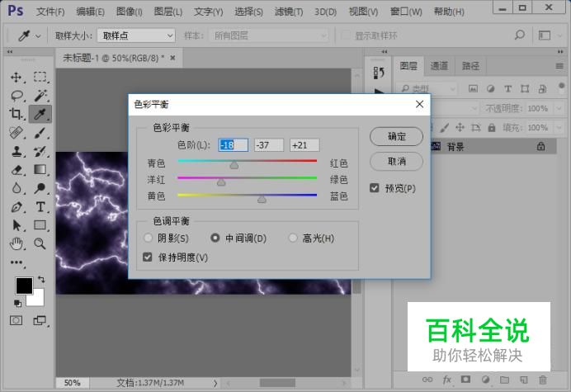
Task: Toggle 保持明度(V) checkbox
Action: pos(147,257)
